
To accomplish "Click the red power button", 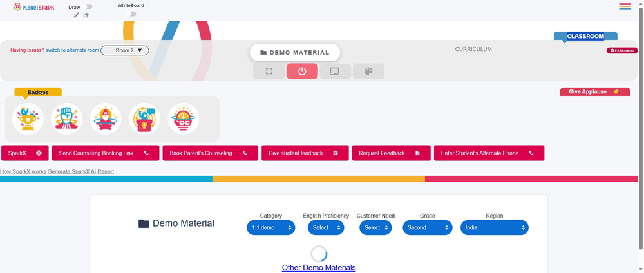I will click(302, 71).
